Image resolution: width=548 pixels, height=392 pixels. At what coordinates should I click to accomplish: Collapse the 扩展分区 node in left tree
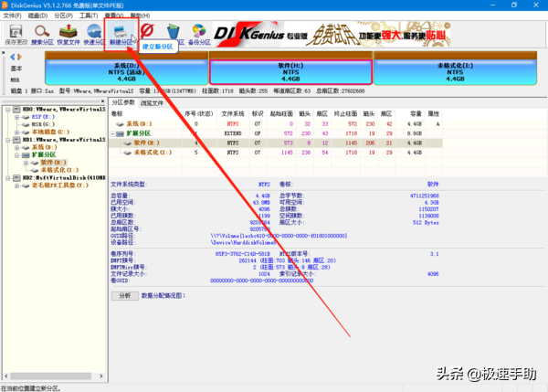16,155
